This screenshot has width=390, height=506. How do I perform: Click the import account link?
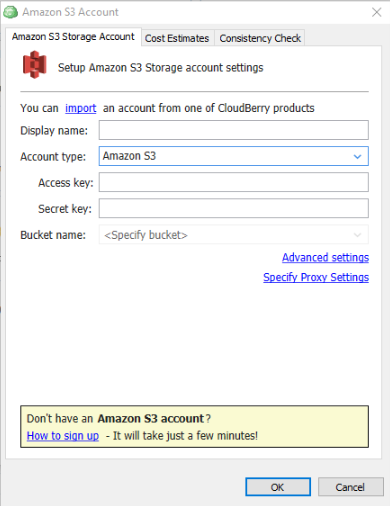tap(81, 108)
